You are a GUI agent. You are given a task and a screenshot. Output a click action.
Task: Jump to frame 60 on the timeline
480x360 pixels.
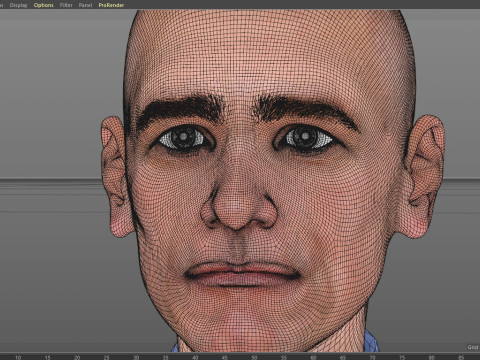pyautogui.click(x=313, y=357)
